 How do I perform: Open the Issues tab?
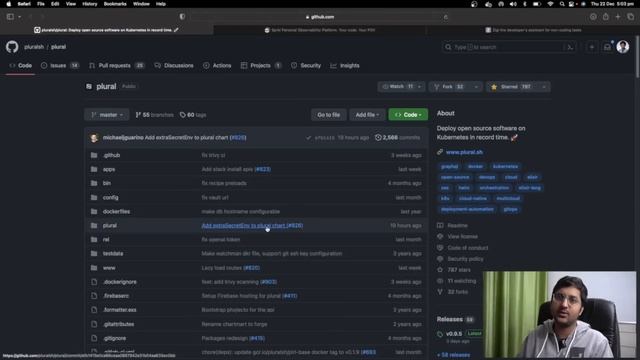click(x=60, y=65)
